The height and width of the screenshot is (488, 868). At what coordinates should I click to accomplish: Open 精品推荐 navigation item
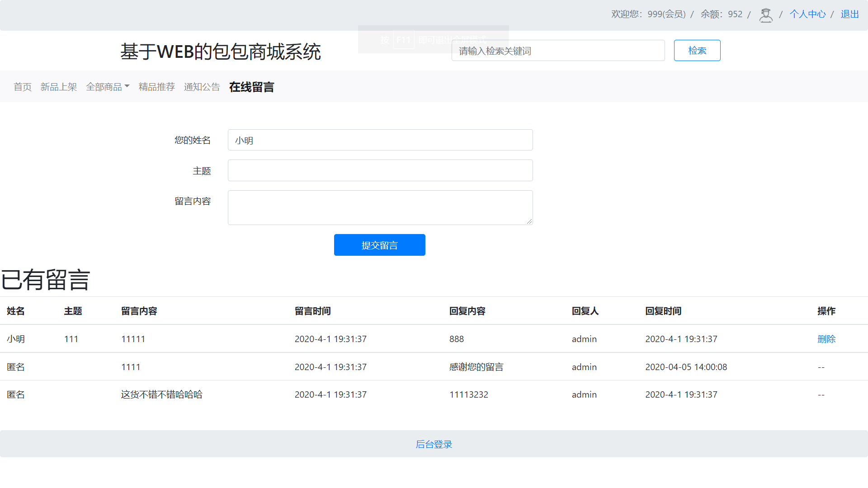coord(157,87)
